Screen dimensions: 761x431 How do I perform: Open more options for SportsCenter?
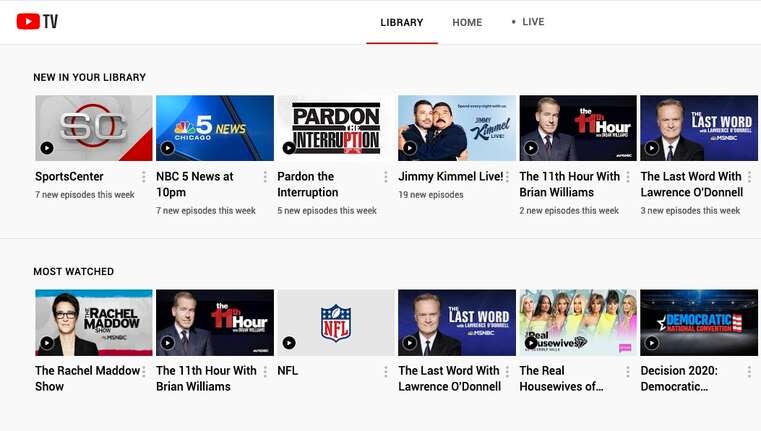tap(144, 177)
